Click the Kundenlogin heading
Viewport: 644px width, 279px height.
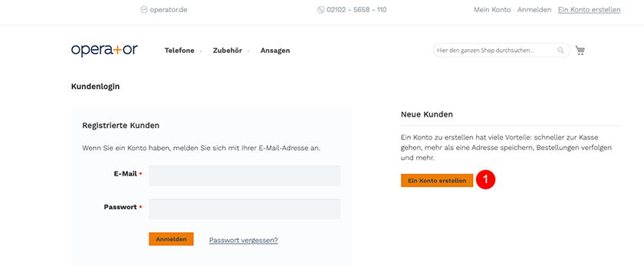(x=95, y=87)
